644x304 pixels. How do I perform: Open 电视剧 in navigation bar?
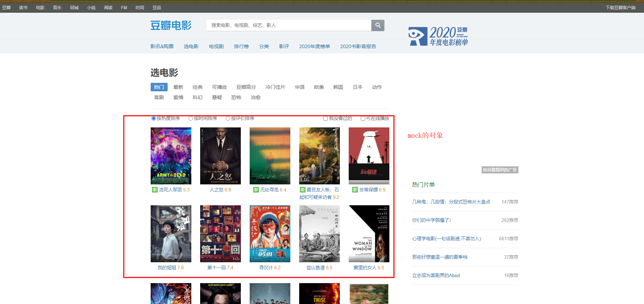[216, 46]
